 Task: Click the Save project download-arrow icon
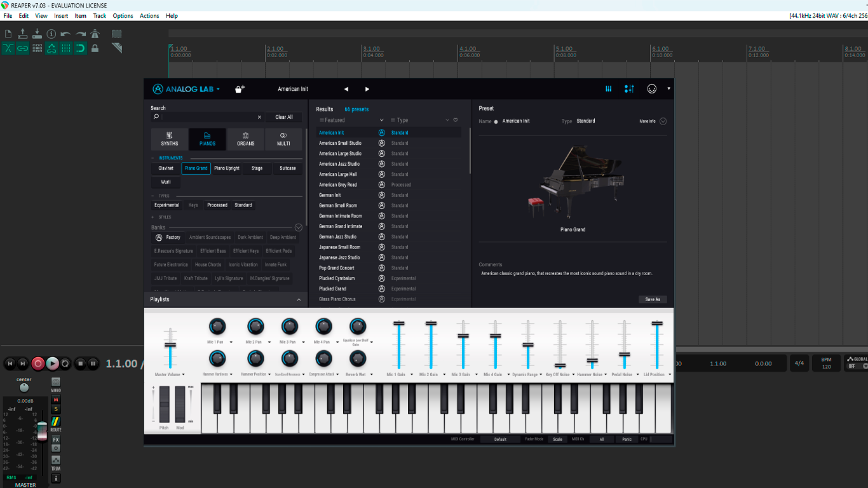tap(37, 34)
